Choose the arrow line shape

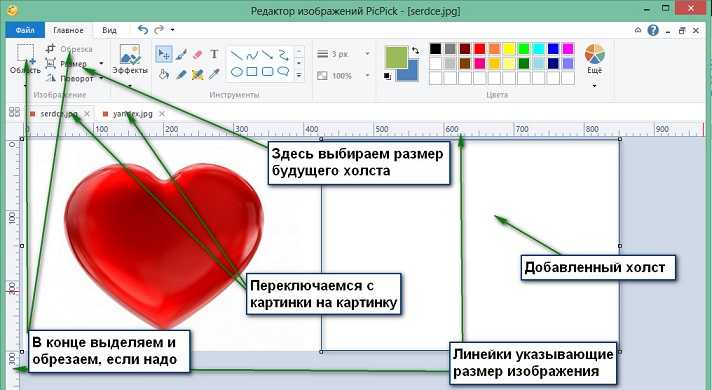point(267,55)
